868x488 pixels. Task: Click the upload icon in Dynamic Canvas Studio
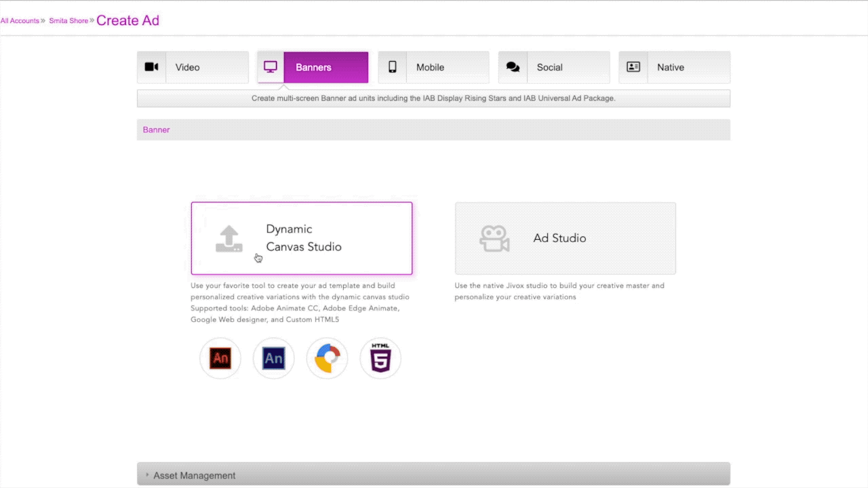(x=229, y=239)
